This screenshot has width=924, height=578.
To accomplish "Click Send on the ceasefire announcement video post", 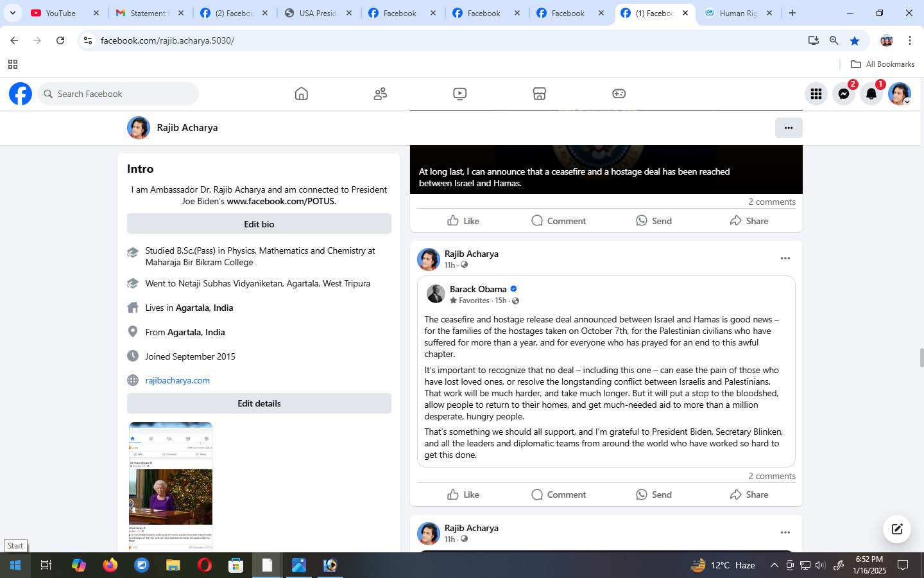I will [x=654, y=221].
